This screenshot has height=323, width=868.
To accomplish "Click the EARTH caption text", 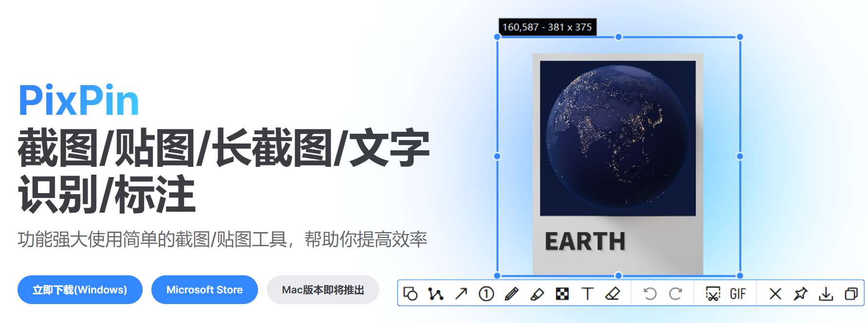I will [585, 241].
